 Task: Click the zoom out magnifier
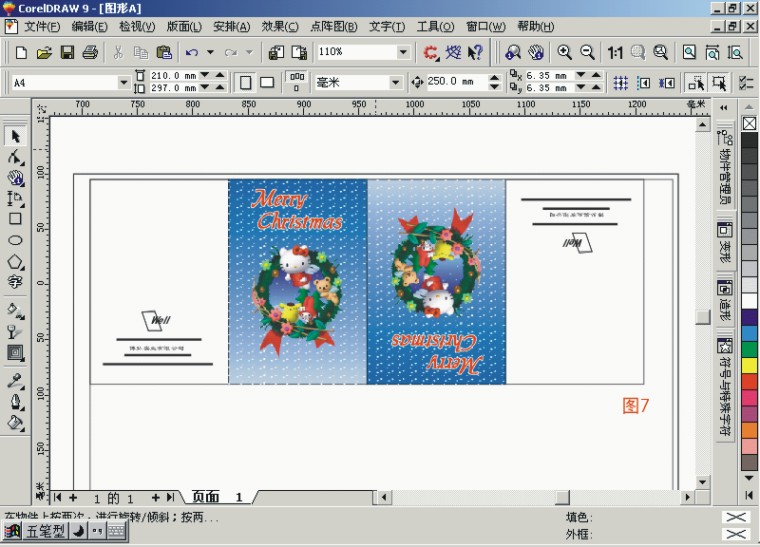pos(587,52)
